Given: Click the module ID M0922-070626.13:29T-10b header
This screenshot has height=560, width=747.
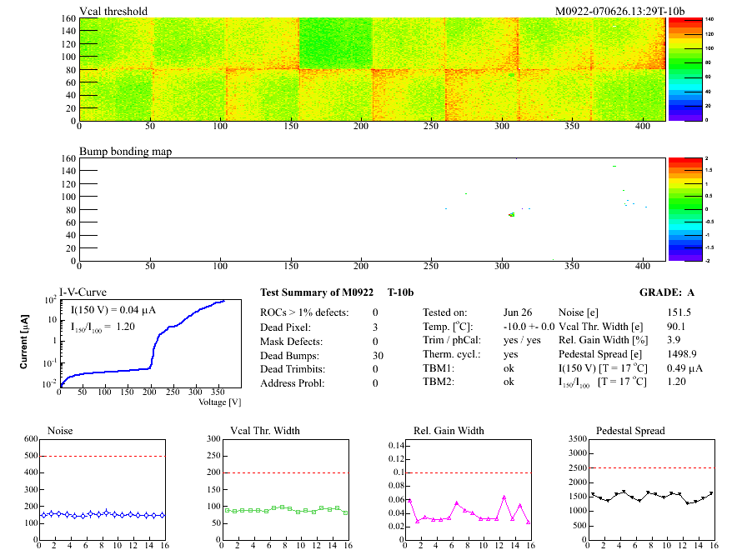Looking at the screenshot, I should 619,11.
